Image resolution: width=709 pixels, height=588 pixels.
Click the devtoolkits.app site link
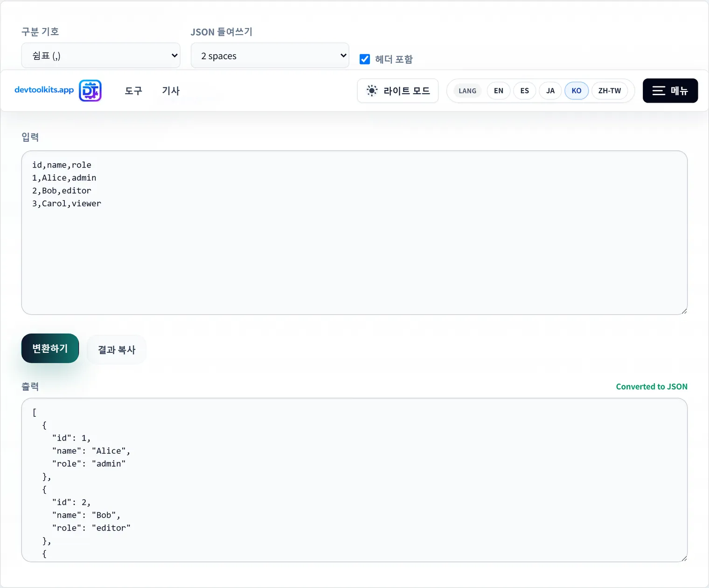click(44, 90)
